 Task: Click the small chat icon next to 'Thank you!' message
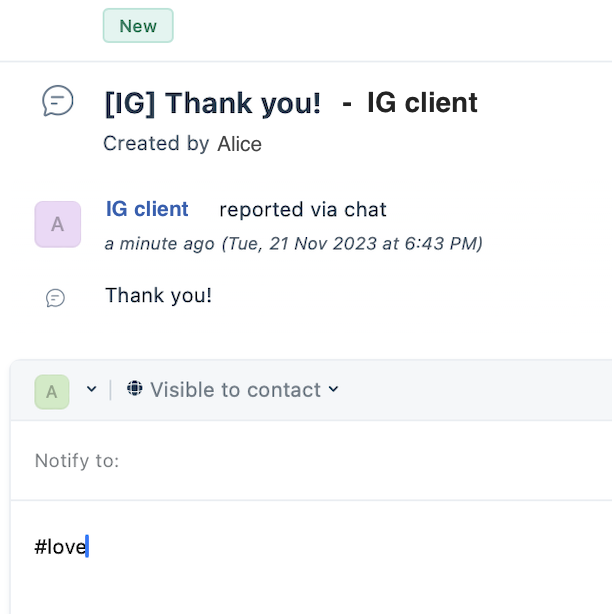coord(55,298)
